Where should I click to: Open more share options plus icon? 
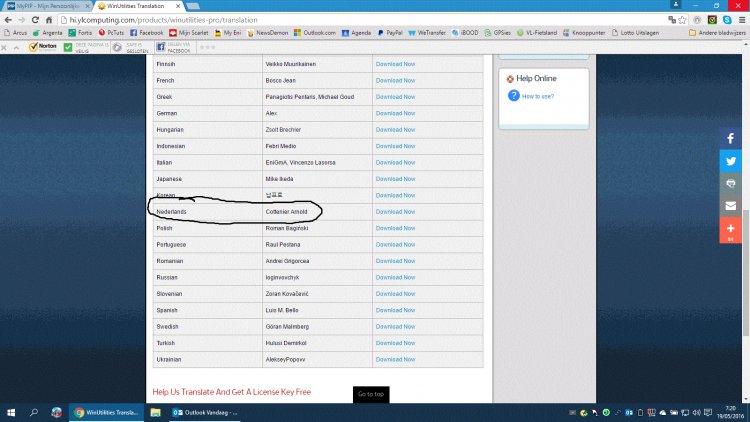(x=730, y=229)
